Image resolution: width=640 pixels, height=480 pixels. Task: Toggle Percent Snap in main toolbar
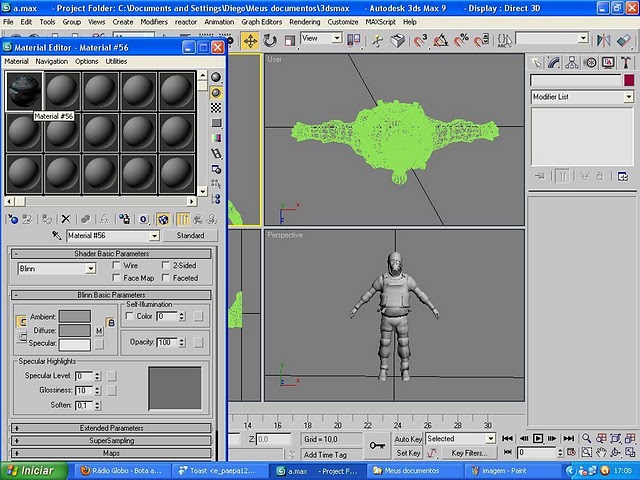tap(461, 40)
